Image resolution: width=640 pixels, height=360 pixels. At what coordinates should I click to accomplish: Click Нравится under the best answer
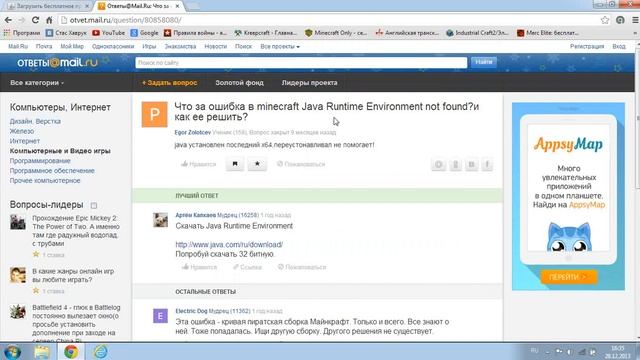[199, 267]
